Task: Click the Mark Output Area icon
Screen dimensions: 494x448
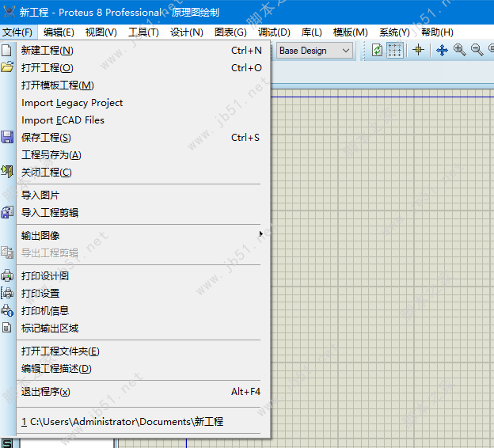Action: pos(7,328)
